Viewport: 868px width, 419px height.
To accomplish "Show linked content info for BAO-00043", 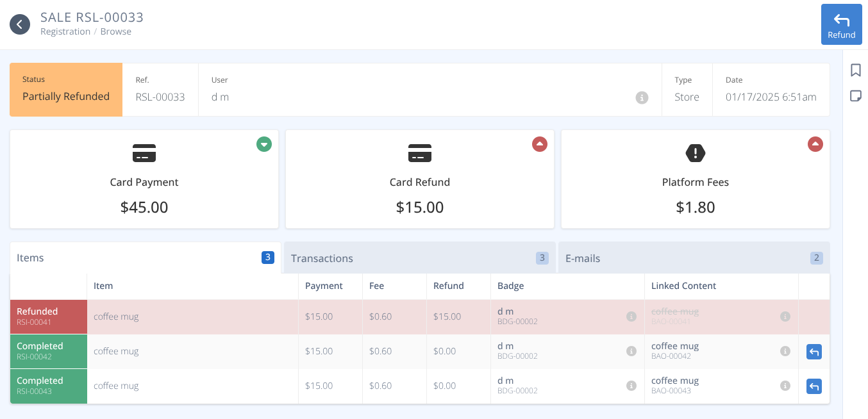I will pyautogui.click(x=785, y=386).
